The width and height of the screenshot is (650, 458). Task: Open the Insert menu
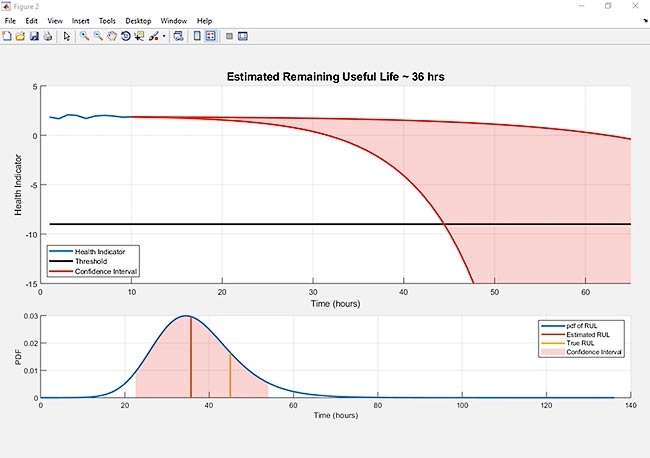[x=80, y=21]
